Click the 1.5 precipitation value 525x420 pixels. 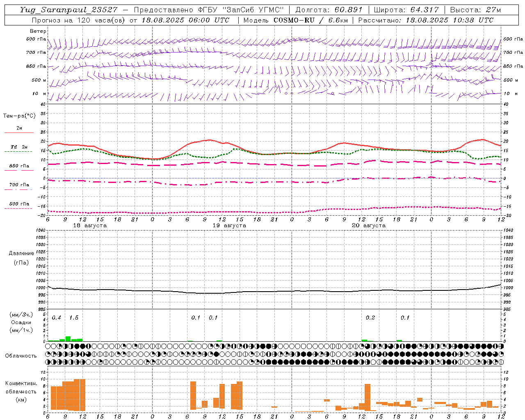(74, 318)
